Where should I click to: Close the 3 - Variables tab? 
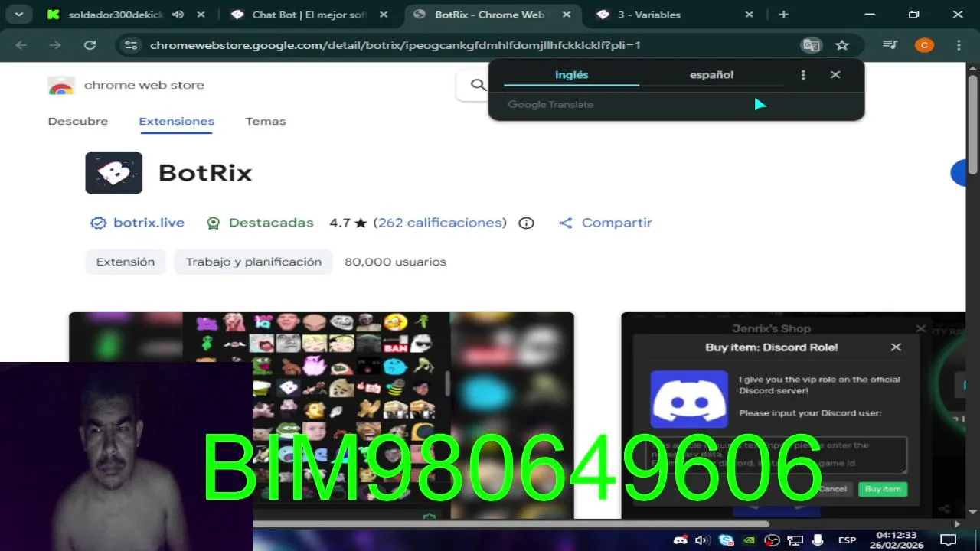pyautogui.click(x=750, y=15)
